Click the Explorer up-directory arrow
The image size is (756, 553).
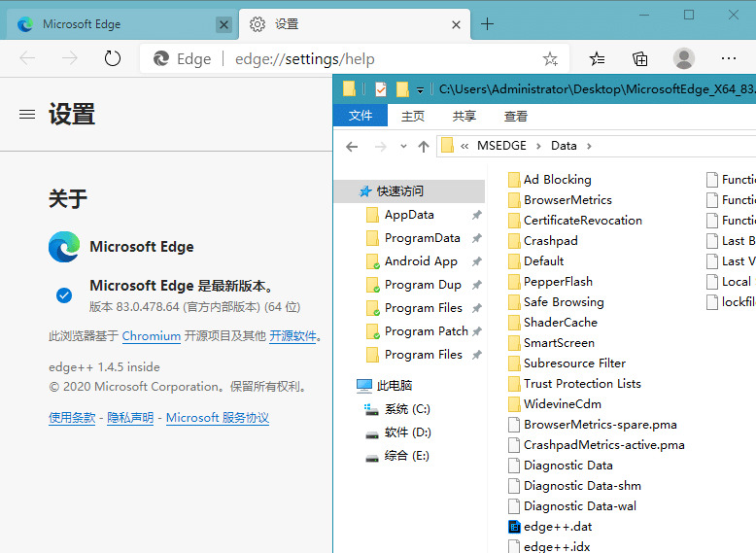424,147
